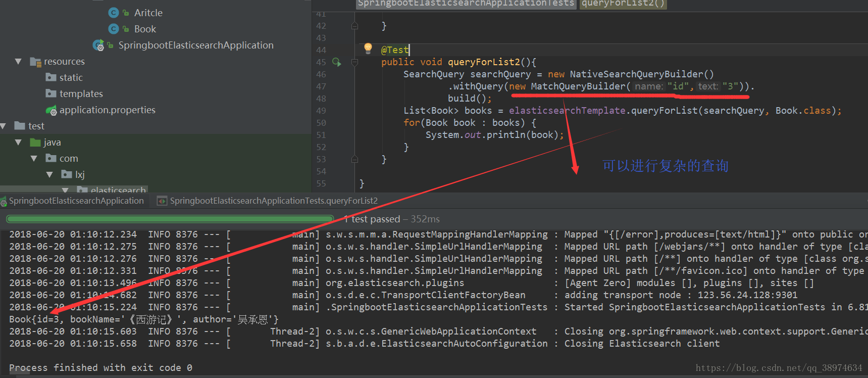Toggle fold marker at line 53

coord(354,159)
